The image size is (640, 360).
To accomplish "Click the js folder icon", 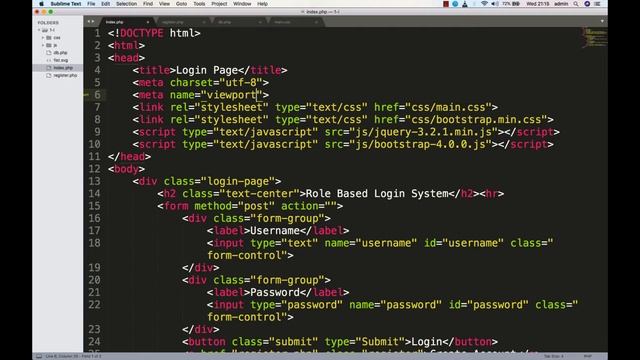I will point(49,45).
